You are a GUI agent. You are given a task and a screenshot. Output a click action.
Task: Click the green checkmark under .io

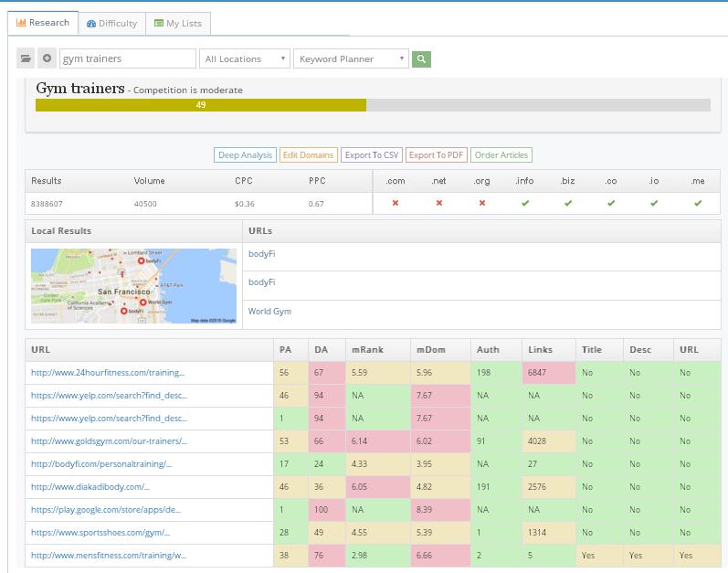(654, 203)
